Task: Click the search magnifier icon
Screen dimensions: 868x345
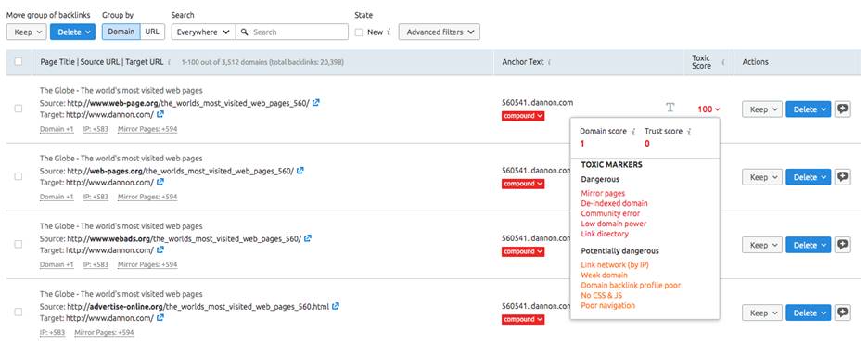Action: coord(244,32)
